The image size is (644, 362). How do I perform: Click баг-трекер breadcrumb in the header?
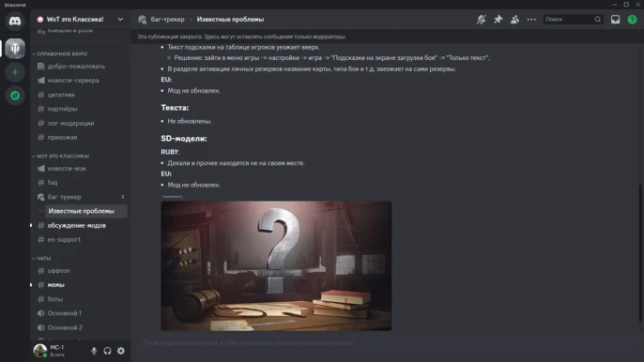click(x=167, y=20)
